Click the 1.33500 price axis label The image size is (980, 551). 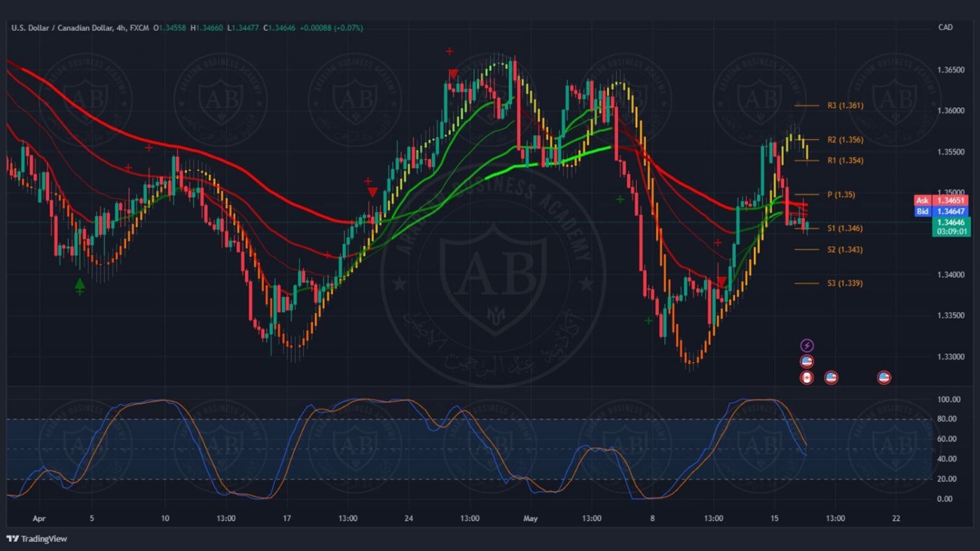(951, 315)
